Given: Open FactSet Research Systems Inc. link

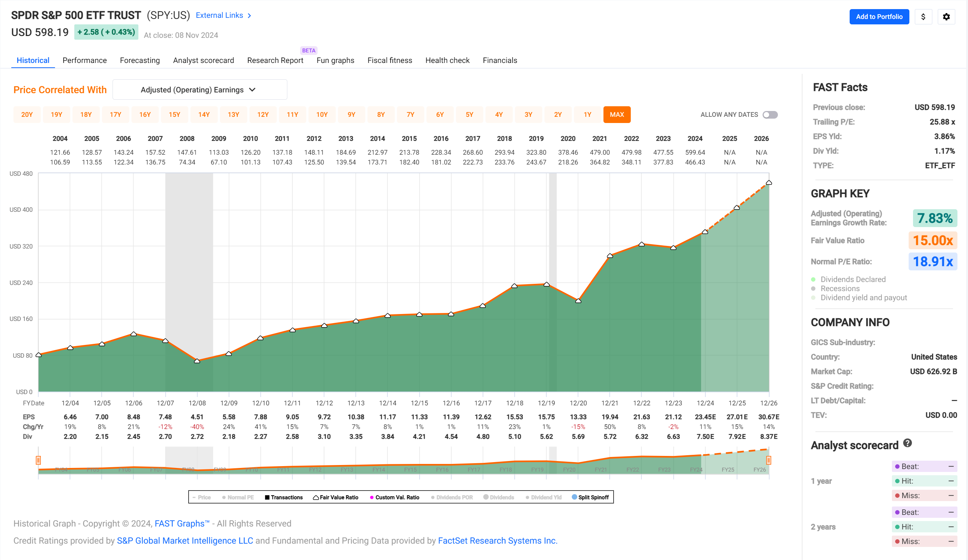Looking at the screenshot, I should pyautogui.click(x=497, y=541).
